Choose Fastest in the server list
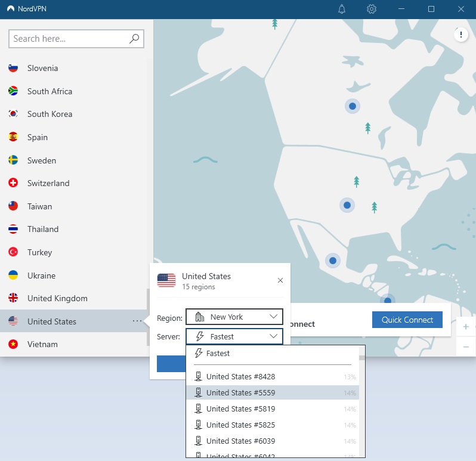This screenshot has height=461, width=476. click(273, 353)
